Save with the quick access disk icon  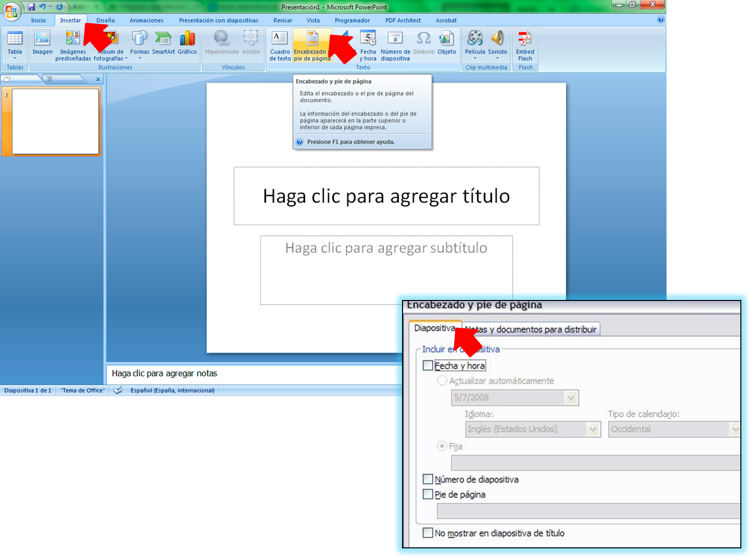point(31,7)
